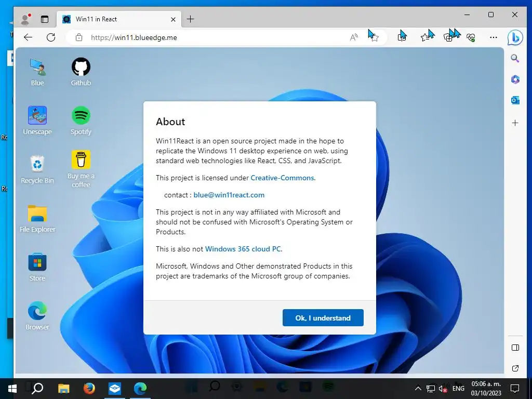Open the split screen toolbar icon
532x399 pixels.
pyautogui.click(x=402, y=37)
